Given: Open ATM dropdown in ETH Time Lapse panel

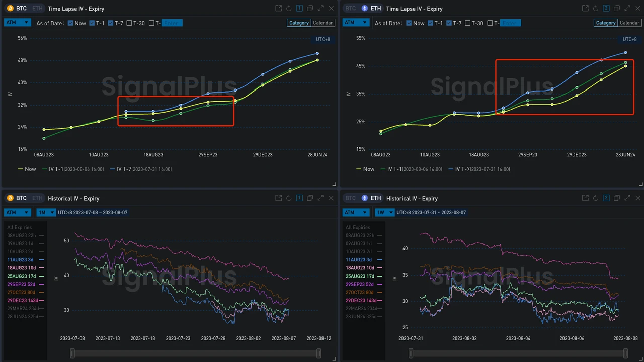Looking at the screenshot, I should click(356, 23).
